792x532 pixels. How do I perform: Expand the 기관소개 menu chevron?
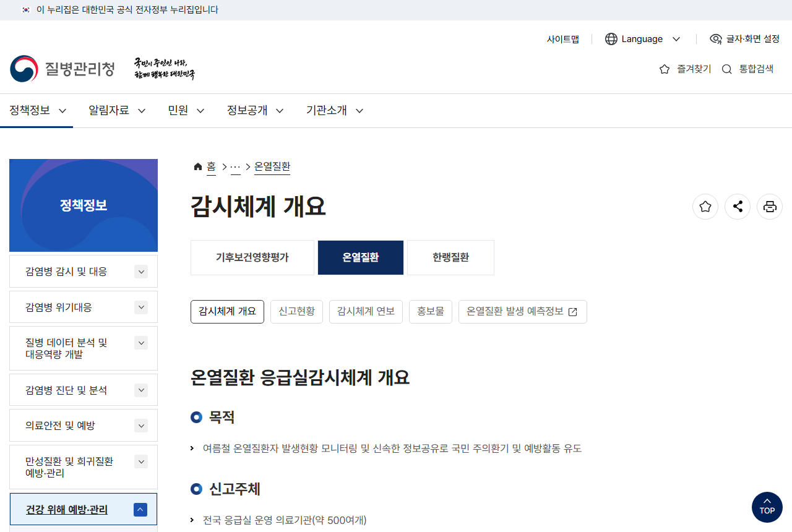pos(359,111)
